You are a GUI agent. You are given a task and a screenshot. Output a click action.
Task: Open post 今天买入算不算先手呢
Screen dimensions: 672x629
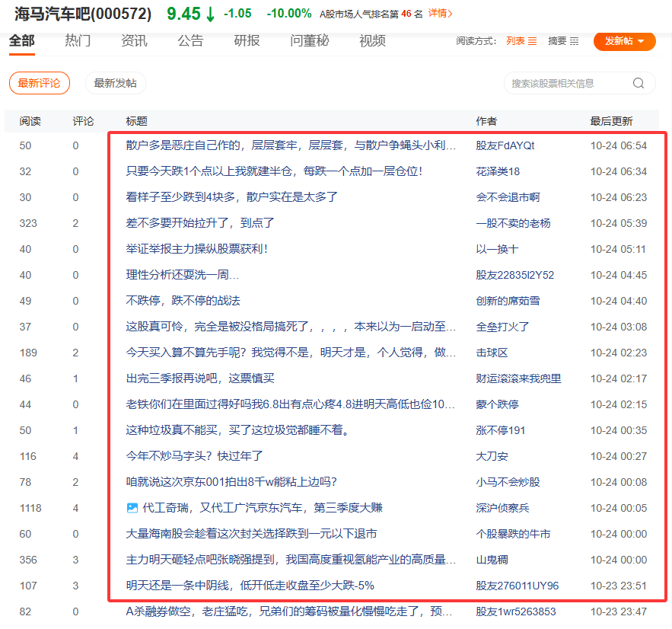(x=291, y=353)
